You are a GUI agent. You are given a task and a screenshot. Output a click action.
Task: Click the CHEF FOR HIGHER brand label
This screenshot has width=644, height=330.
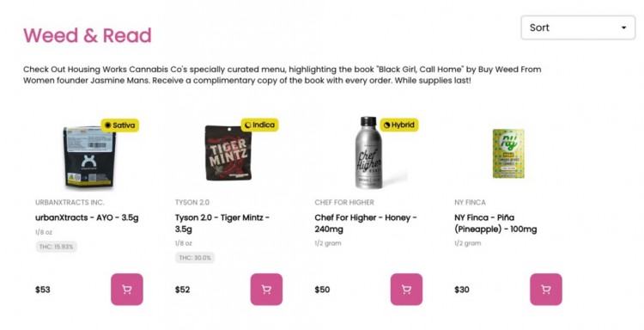pos(344,202)
